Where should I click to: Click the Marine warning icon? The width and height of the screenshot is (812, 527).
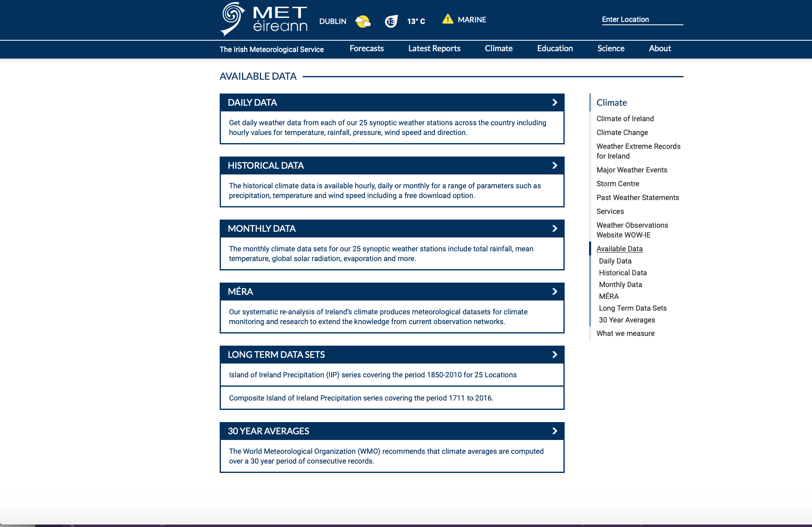pyautogui.click(x=447, y=20)
